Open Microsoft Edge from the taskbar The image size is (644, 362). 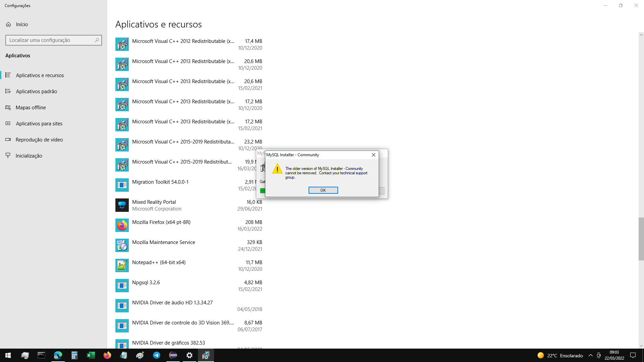point(58,355)
